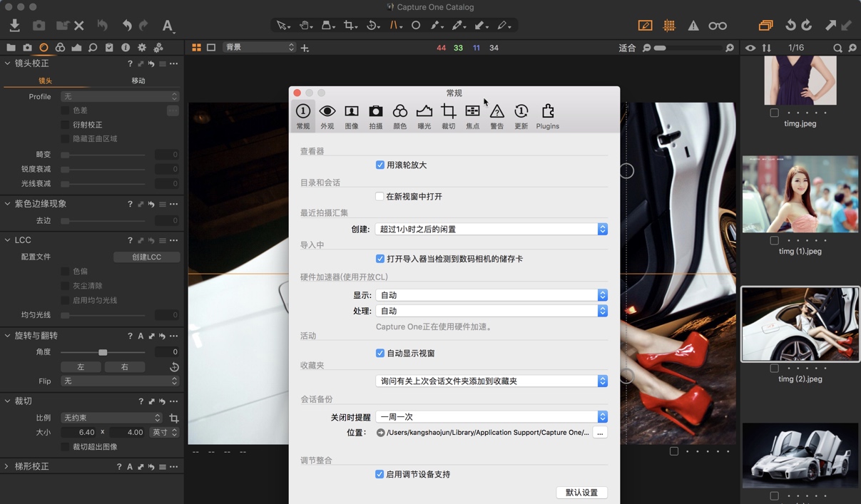Toggle the 用滚轮放大 checkbox
861x504 pixels.
[380, 164]
